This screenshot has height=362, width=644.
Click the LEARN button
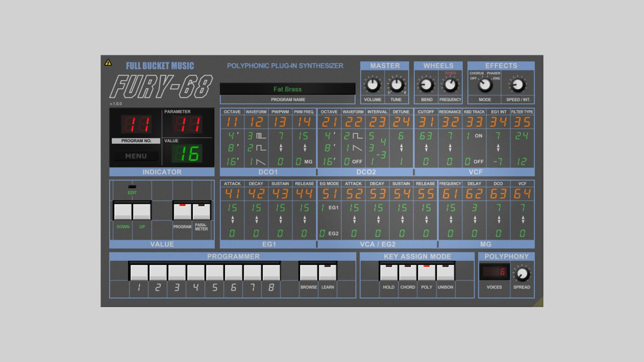pos(328,271)
